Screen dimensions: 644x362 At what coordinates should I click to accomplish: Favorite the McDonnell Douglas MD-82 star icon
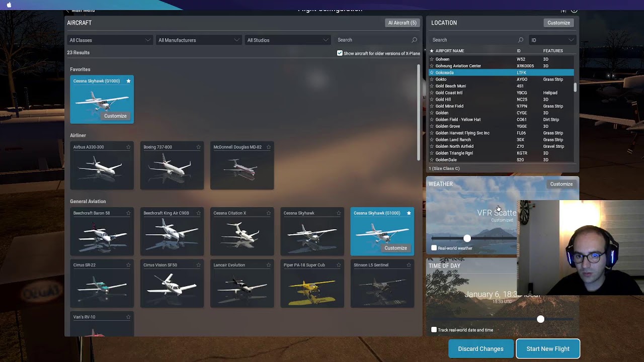click(268, 147)
